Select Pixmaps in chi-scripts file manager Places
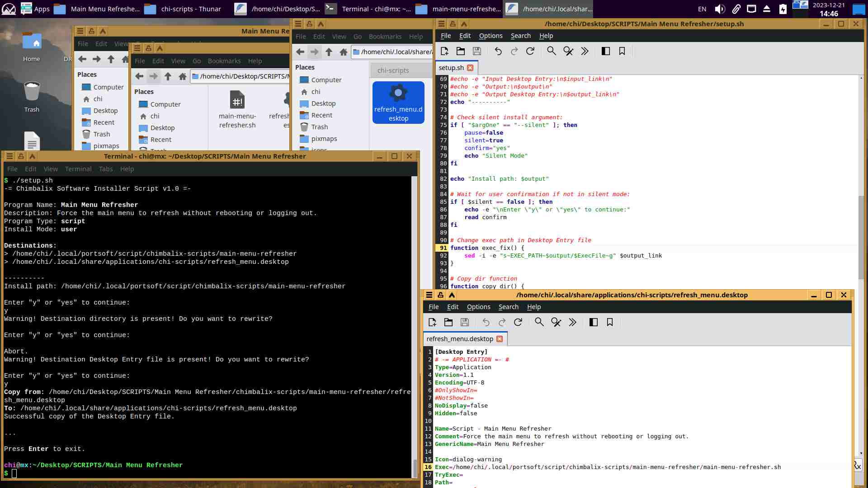The height and width of the screenshot is (488, 868). coord(324,139)
